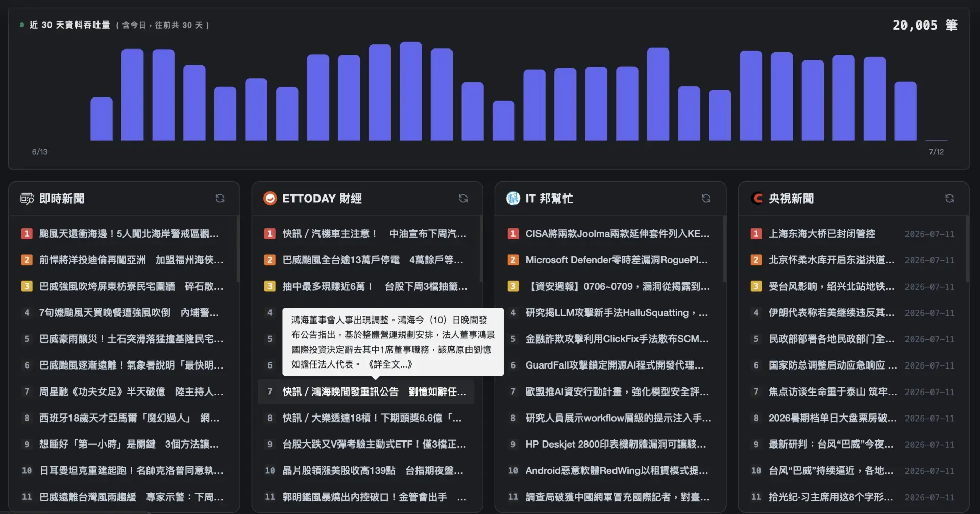
Task: Refresh the ETTODAY 財經 panel
Action: pyautogui.click(x=463, y=198)
